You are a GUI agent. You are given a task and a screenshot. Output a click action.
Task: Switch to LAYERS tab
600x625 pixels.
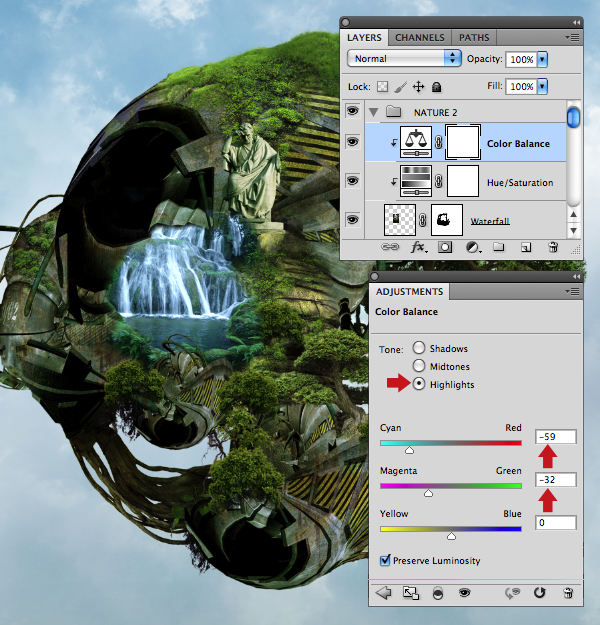click(364, 37)
